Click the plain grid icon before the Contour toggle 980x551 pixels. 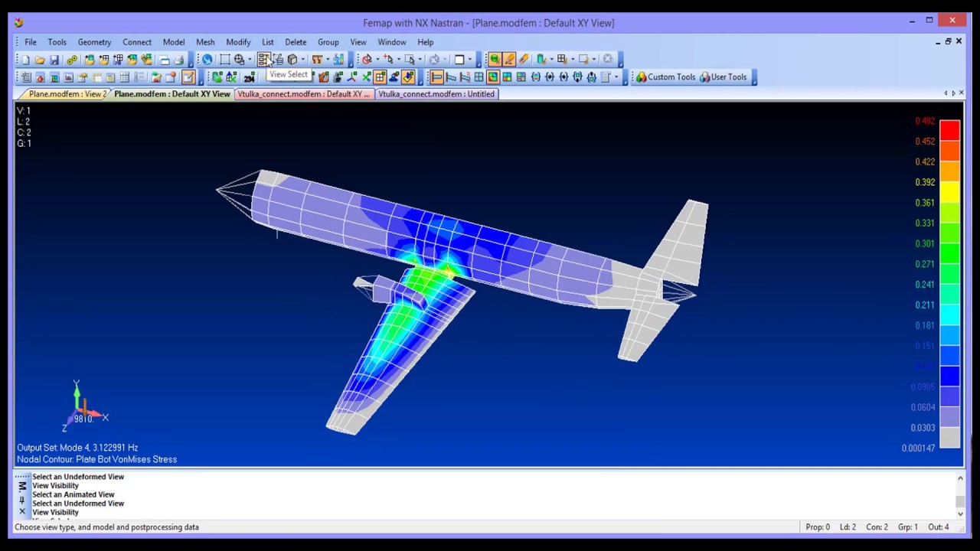(479, 77)
